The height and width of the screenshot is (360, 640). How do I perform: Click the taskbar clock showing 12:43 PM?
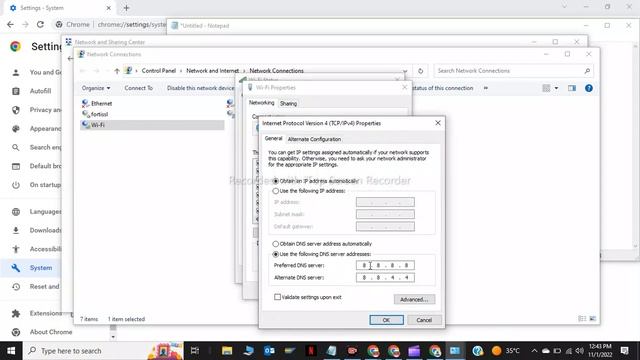tap(600, 351)
